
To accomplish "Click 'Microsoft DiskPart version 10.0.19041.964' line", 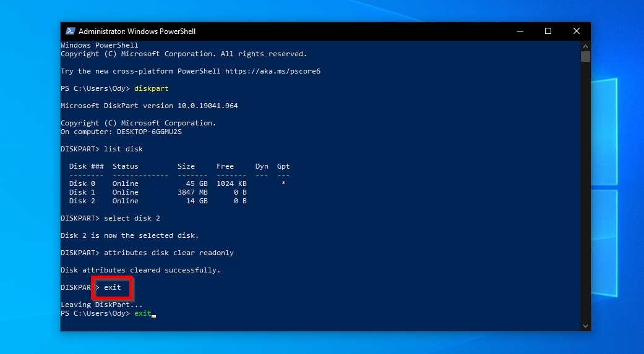I will (149, 106).
